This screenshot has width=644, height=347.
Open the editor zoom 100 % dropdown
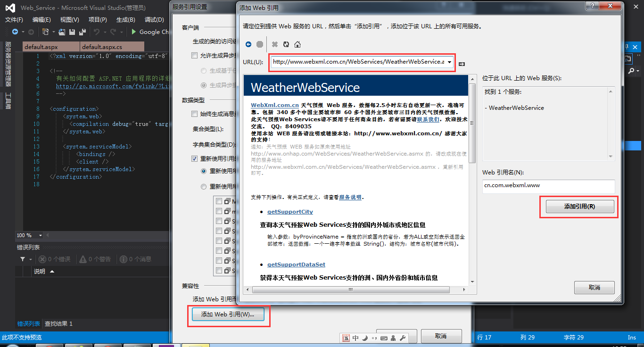pyautogui.click(x=41, y=235)
